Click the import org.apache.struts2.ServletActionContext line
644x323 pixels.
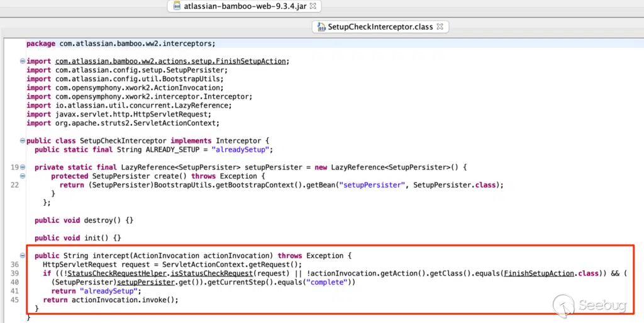(123, 123)
